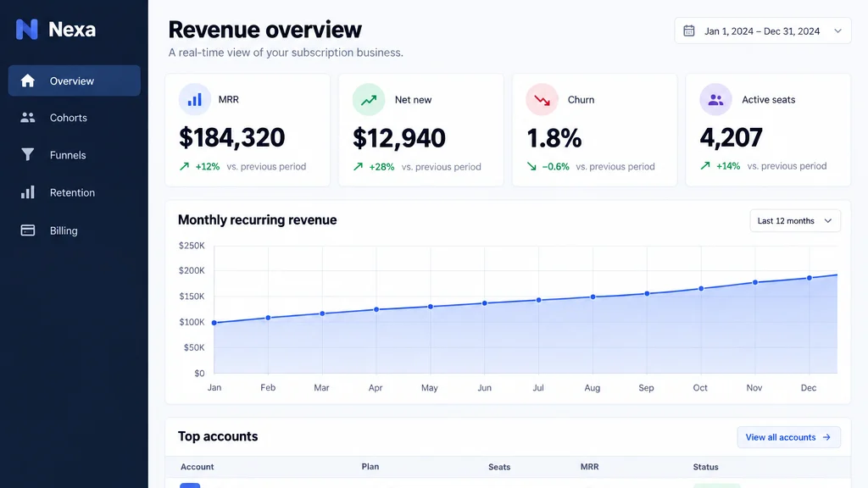Click the $12,940 Net new value
The image size is (868, 488).
tap(398, 138)
